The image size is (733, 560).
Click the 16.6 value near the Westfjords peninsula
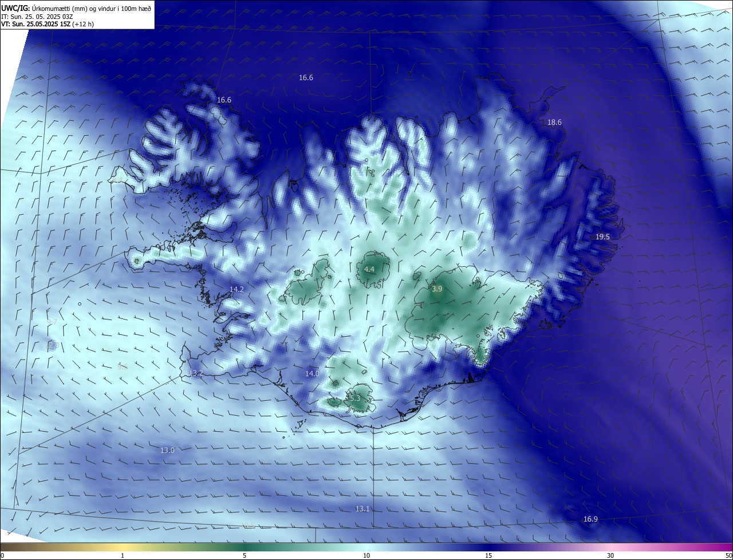point(224,100)
